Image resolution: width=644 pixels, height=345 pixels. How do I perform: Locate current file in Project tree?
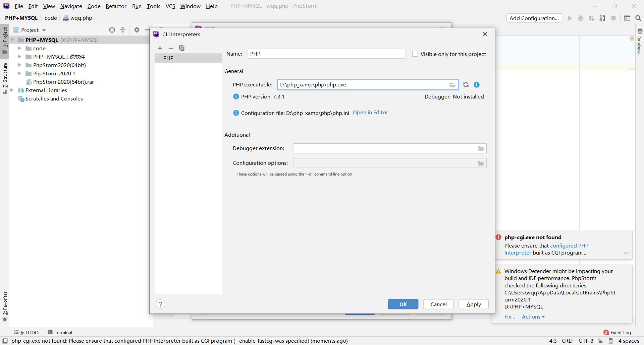tap(112, 30)
